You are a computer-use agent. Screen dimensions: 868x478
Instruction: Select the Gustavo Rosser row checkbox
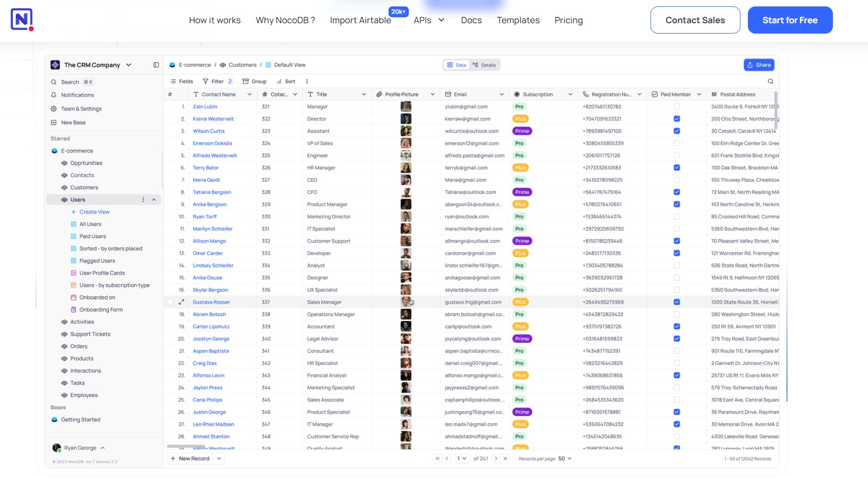tap(170, 302)
